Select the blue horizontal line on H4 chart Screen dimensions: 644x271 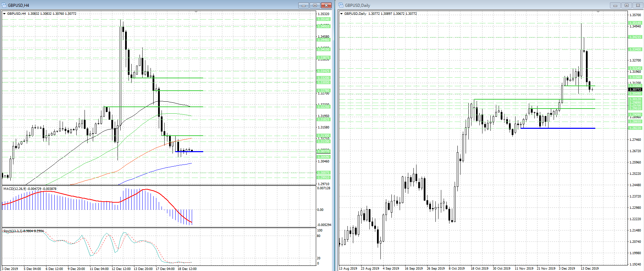(189, 151)
